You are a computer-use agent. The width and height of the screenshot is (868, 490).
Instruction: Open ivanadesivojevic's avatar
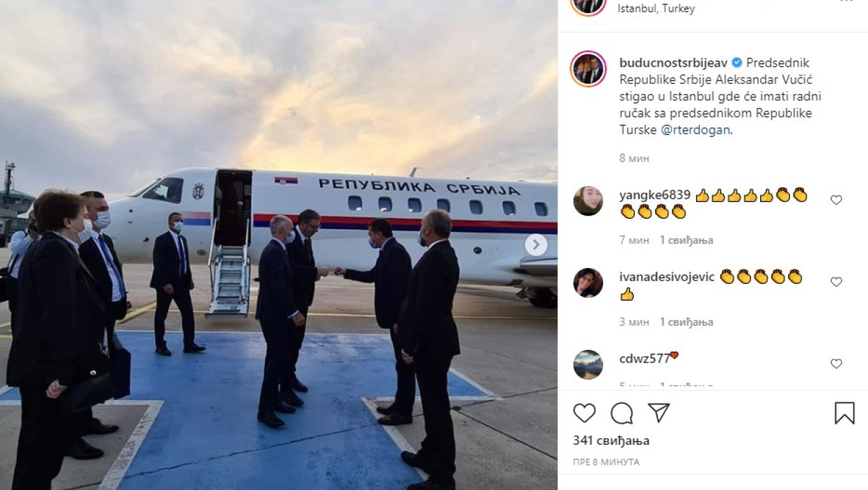(x=588, y=283)
